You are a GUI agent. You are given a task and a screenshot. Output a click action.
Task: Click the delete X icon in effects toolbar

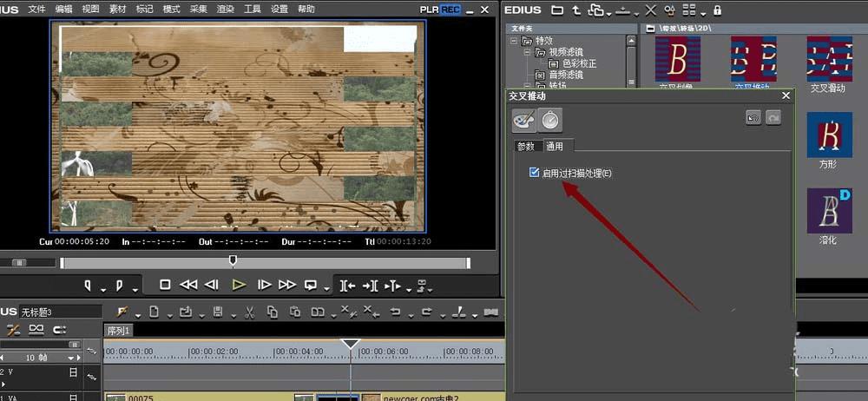(x=651, y=10)
